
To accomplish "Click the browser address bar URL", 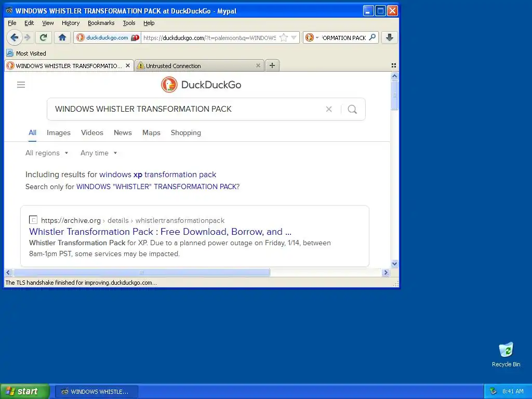I will (x=210, y=37).
